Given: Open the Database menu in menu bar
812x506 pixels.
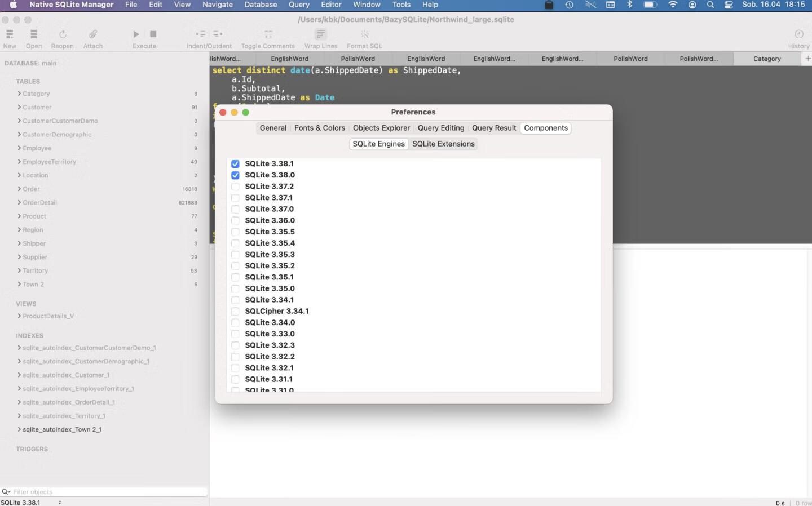Looking at the screenshot, I should (x=261, y=5).
